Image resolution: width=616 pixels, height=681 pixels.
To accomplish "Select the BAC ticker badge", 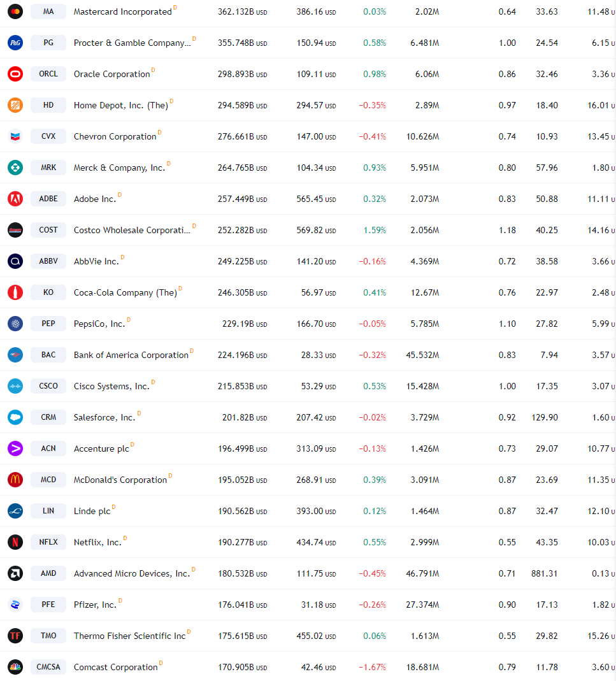I will tap(48, 355).
